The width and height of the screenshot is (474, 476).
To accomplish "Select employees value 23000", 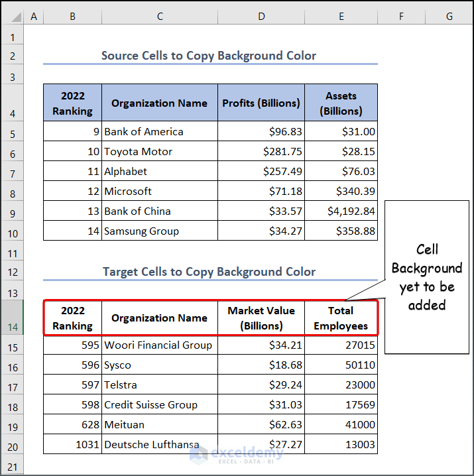I will 341,385.
